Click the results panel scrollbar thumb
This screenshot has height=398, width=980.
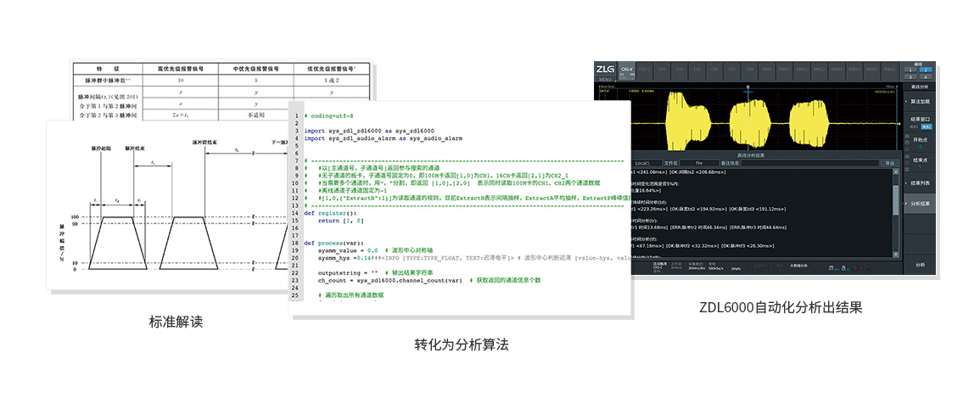[896, 200]
